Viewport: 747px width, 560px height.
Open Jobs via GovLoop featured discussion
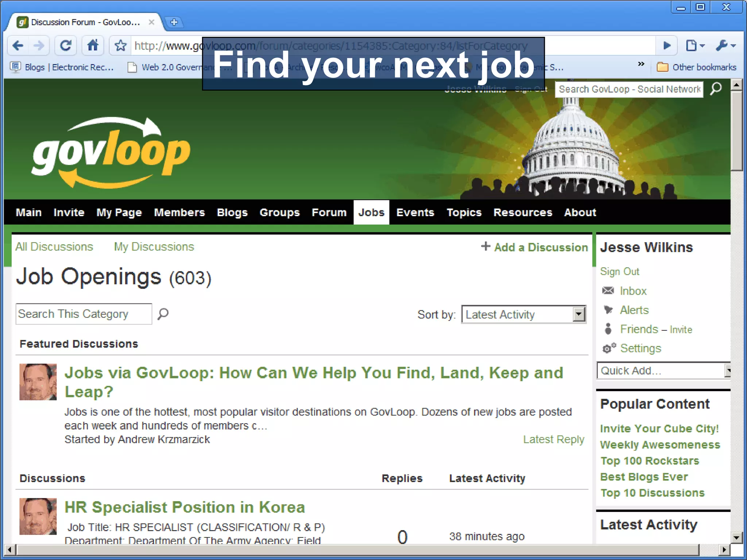[x=314, y=382]
